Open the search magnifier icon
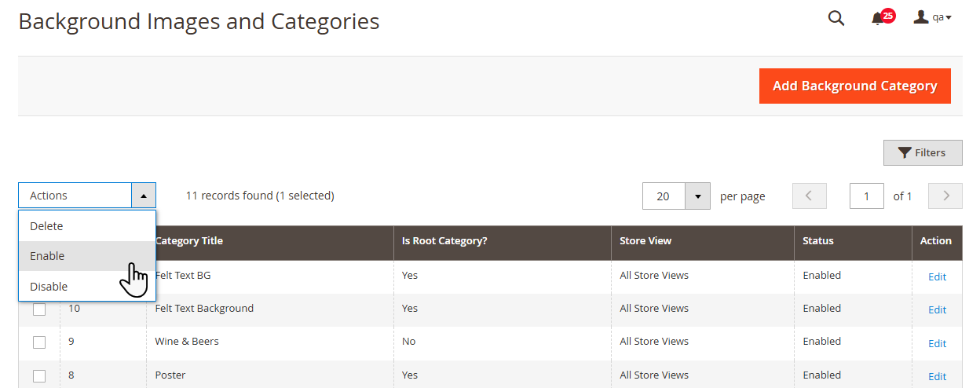 [x=836, y=18]
